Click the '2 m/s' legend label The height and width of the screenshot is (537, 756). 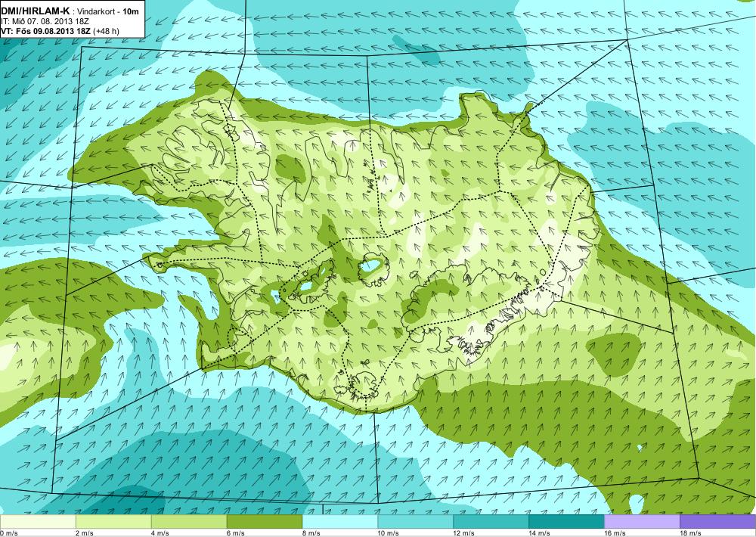pos(85,533)
